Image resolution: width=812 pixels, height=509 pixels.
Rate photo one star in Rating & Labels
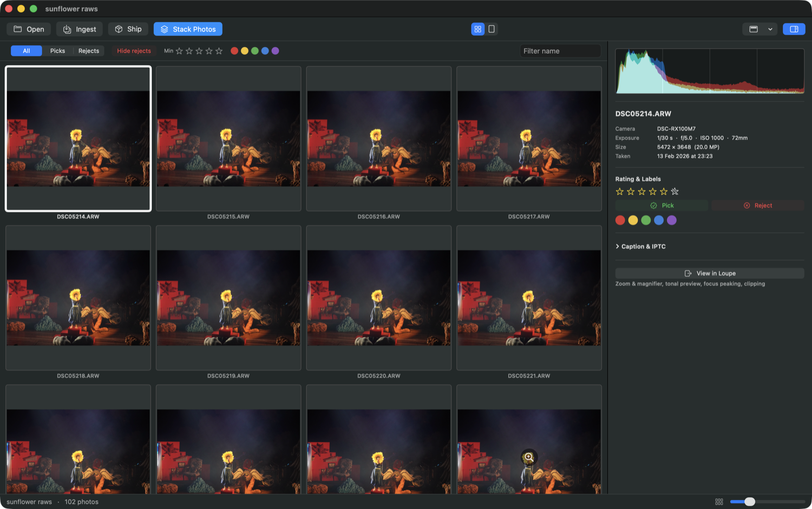pyautogui.click(x=620, y=191)
